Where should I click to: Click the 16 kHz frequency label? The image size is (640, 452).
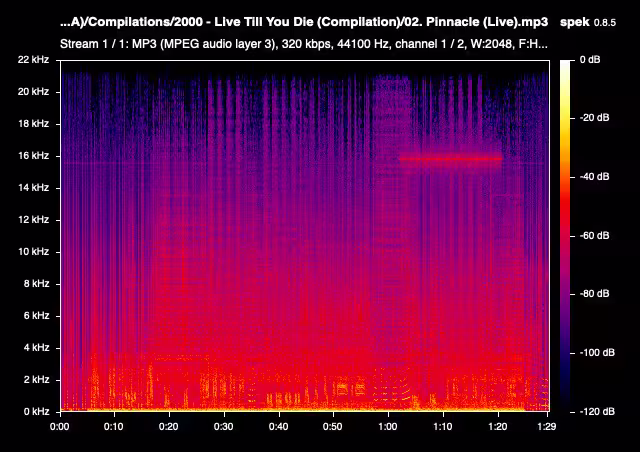tap(33, 156)
